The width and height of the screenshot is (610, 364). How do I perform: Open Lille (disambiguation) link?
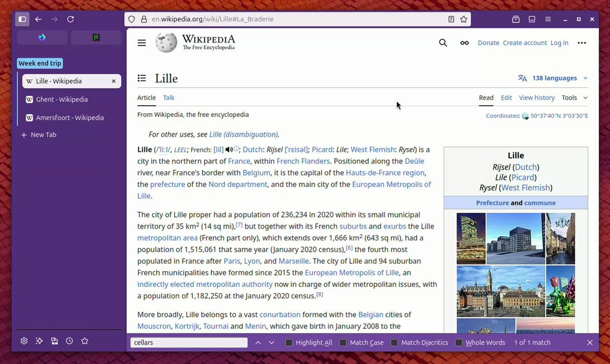244,135
